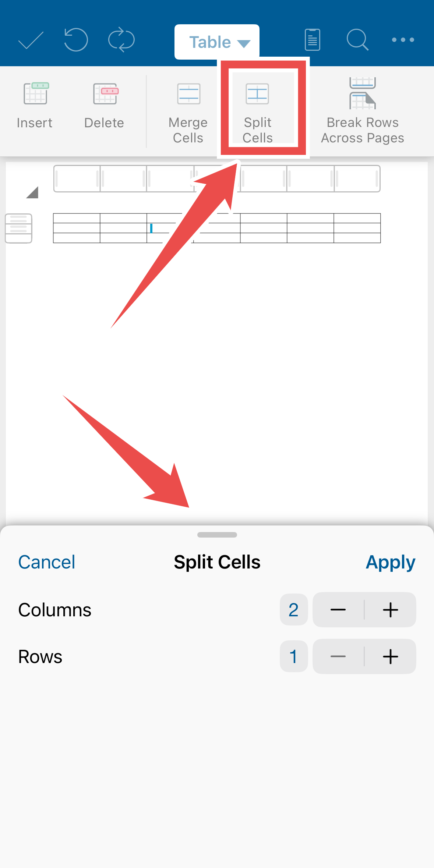Open the mobile reading view icon
434x868 pixels.
pyautogui.click(x=312, y=39)
